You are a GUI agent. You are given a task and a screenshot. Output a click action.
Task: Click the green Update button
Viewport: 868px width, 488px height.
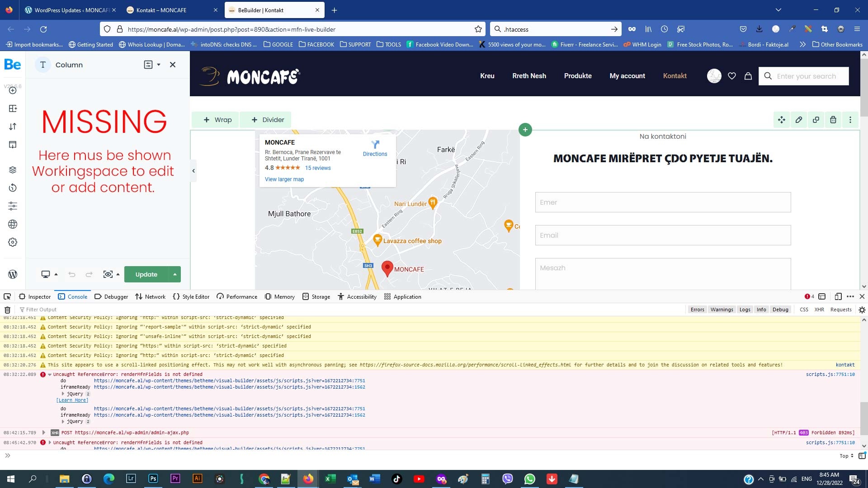[146, 274]
